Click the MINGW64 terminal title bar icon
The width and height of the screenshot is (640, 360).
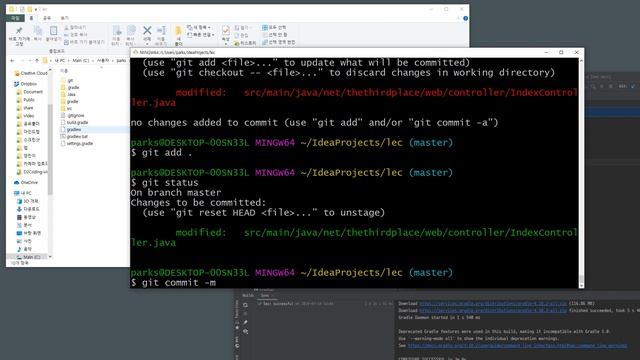tap(135, 52)
